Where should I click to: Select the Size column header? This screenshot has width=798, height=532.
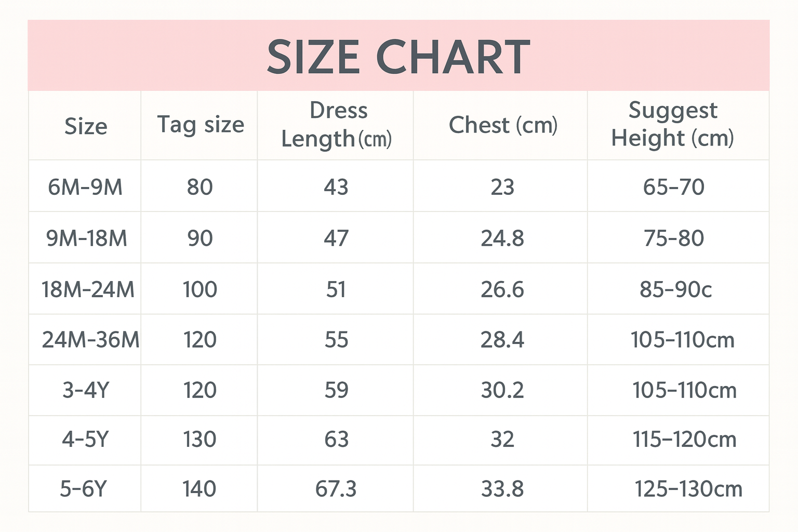[x=85, y=126]
